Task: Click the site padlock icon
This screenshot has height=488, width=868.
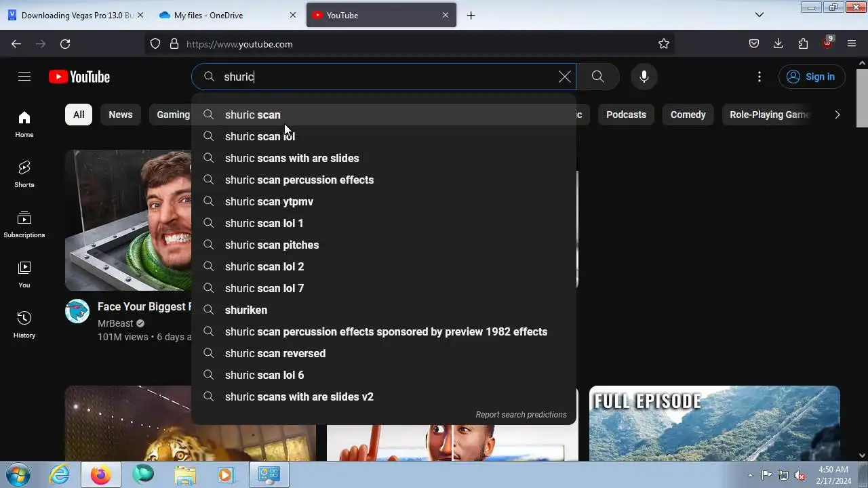Action: (174, 43)
